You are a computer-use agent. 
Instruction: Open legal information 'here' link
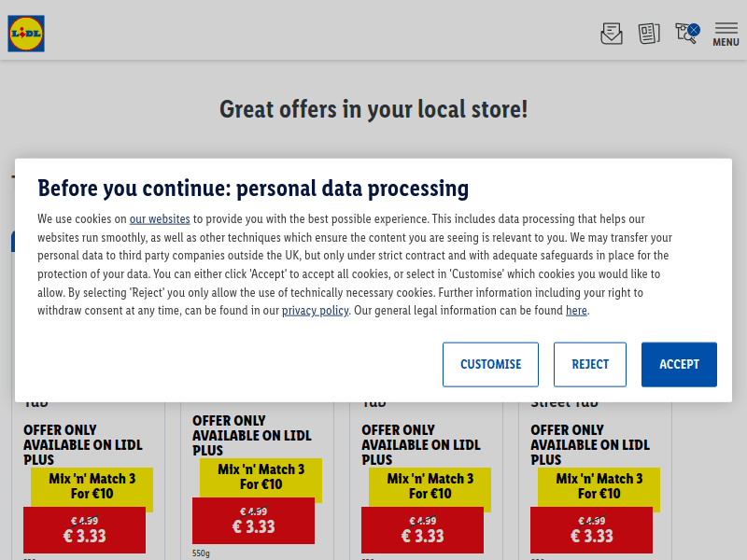(576, 311)
